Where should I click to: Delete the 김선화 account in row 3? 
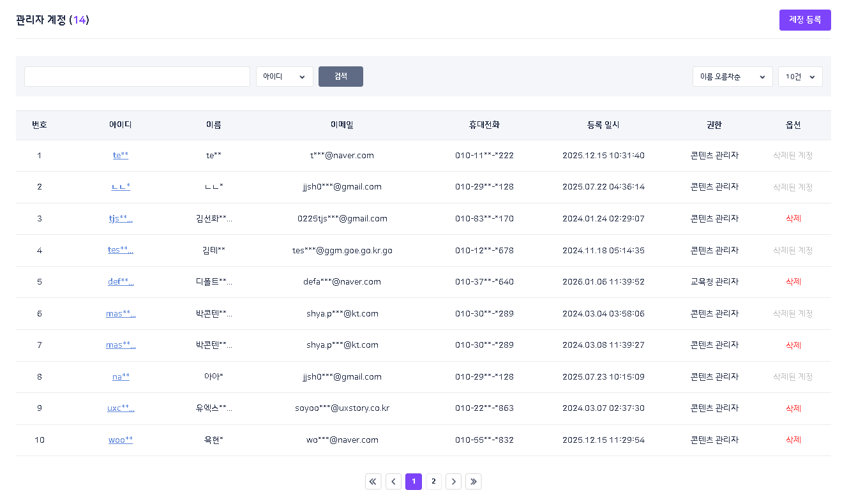tap(793, 218)
